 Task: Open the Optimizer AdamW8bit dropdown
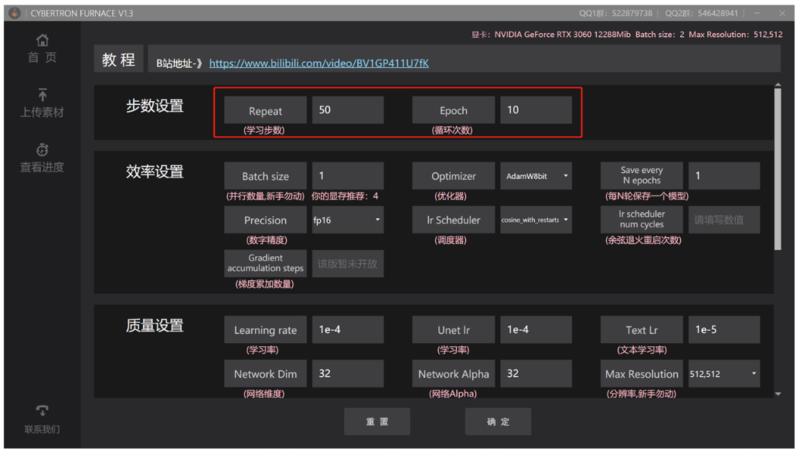point(537,176)
